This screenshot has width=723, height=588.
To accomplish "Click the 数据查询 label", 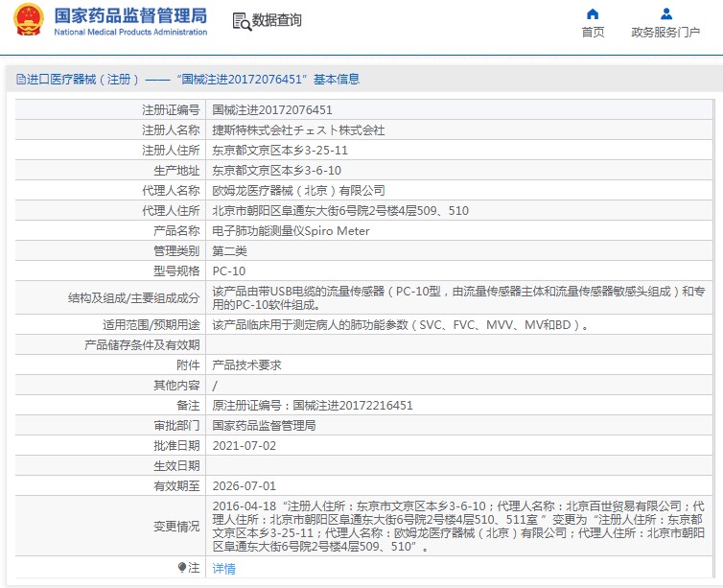I will (276, 21).
